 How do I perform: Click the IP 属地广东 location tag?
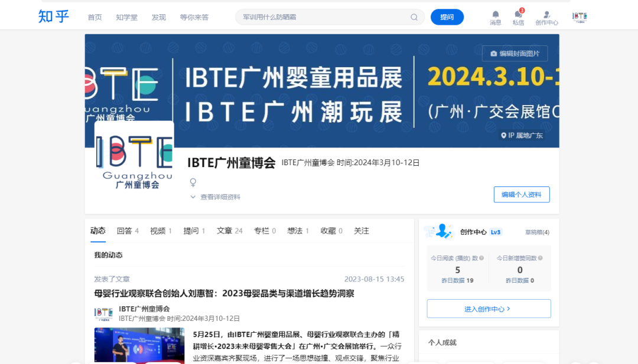pyautogui.click(x=522, y=135)
